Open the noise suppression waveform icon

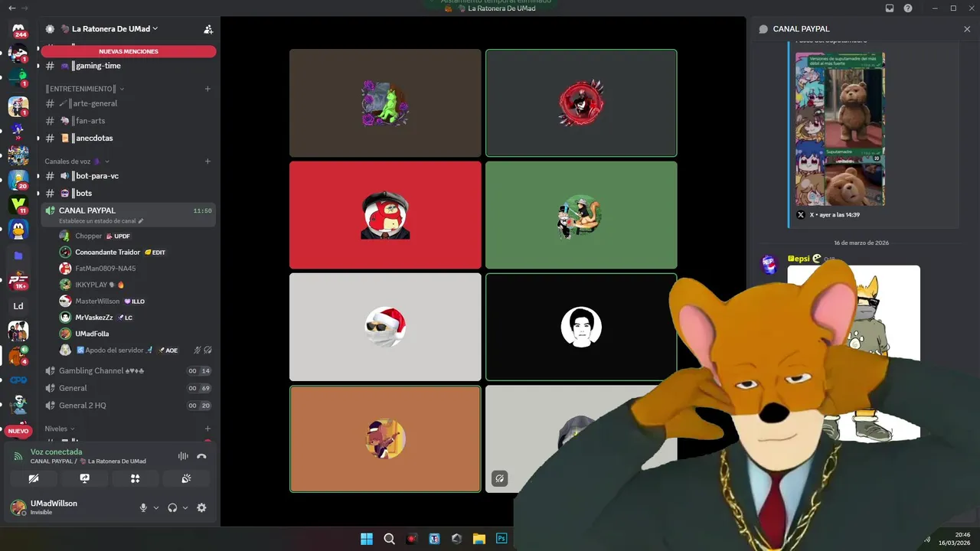coord(183,456)
